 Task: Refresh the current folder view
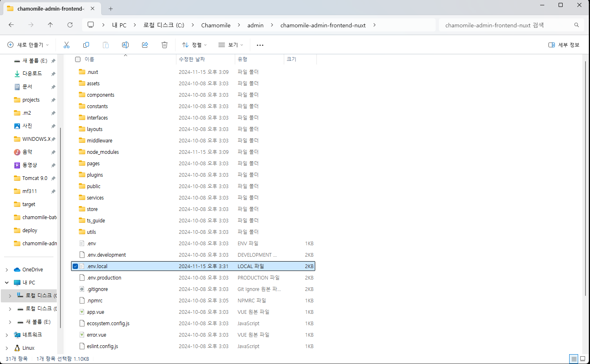pyautogui.click(x=70, y=25)
